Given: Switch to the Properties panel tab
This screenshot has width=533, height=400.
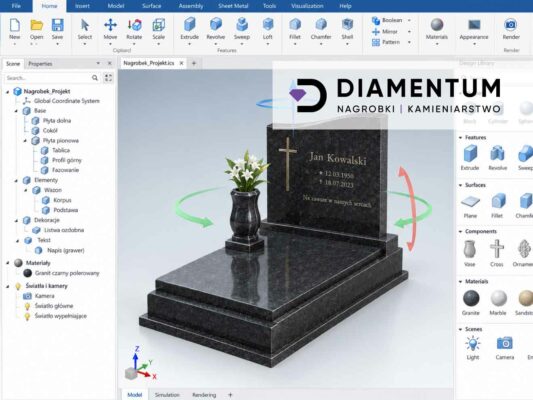Looking at the screenshot, I should pyautogui.click(x=40, y=64).
